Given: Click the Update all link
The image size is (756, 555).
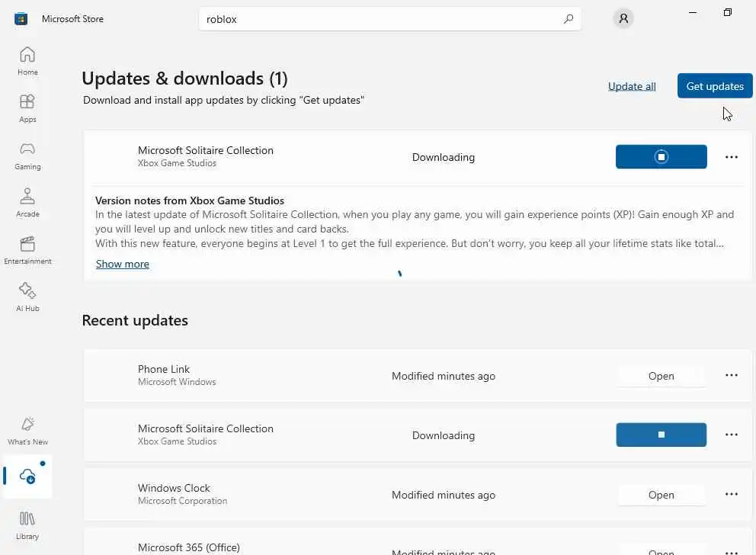Looking at the screenshot, I should pyautogui.click(x=632, y=86).
